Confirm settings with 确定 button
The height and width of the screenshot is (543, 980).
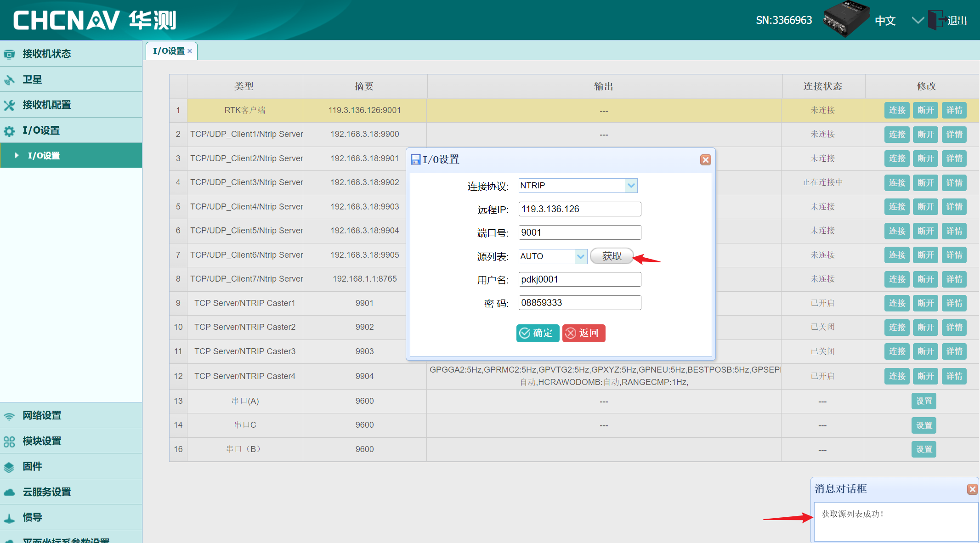(538, 333)
